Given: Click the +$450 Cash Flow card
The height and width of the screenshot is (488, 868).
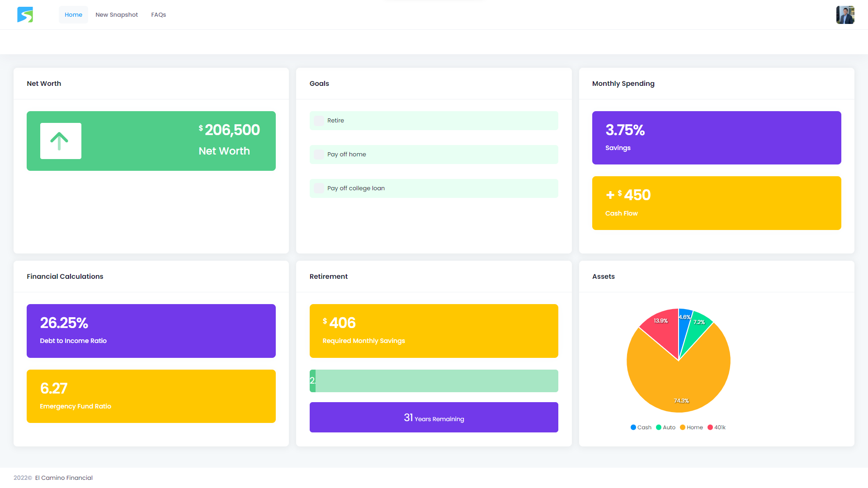Looking at the screenshot, I should click(717, 203).
